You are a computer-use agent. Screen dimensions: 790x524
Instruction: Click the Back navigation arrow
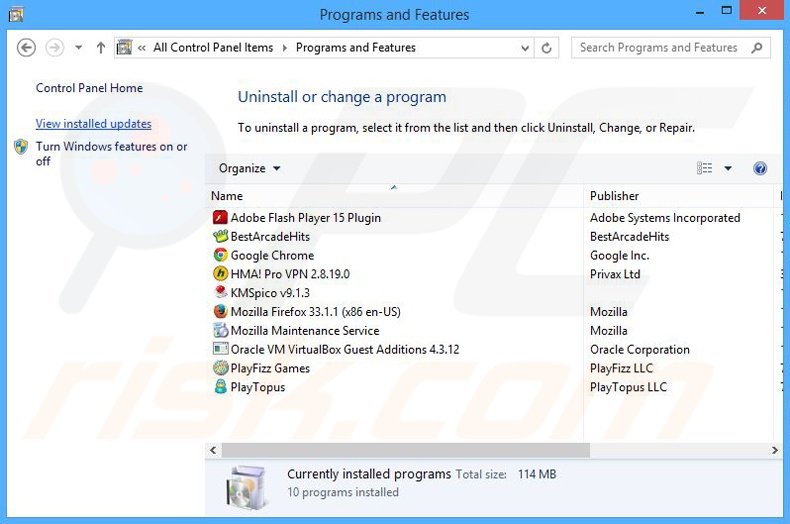click(x=26, y=48)
